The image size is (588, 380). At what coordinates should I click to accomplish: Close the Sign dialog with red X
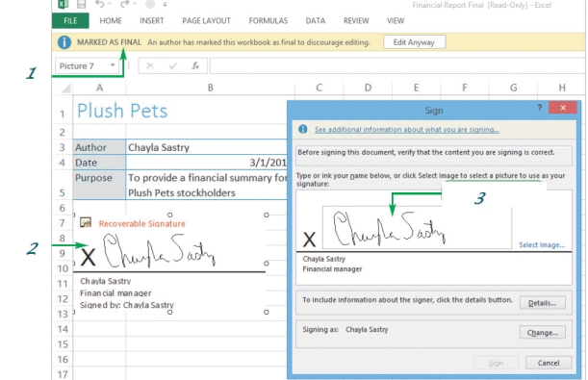click(x=563, y=108)
